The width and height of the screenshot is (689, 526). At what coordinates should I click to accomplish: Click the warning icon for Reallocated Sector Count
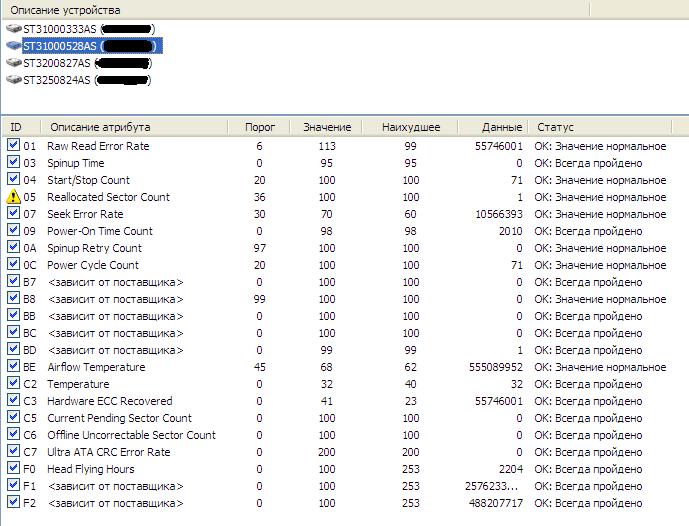(14, 196)
